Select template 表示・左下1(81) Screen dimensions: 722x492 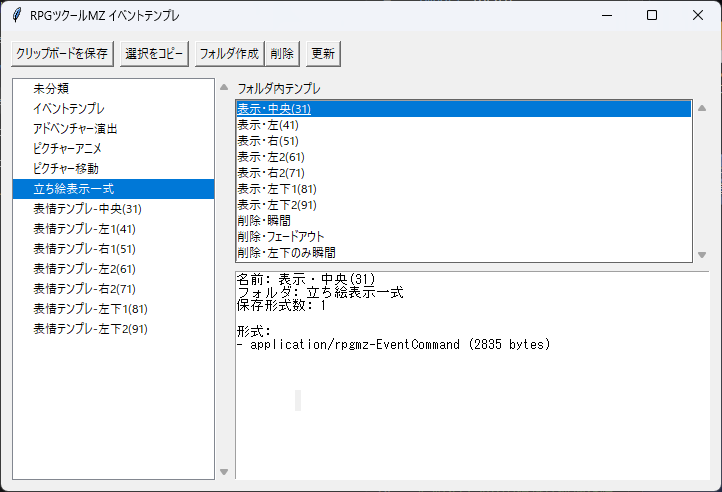[464, 189]
